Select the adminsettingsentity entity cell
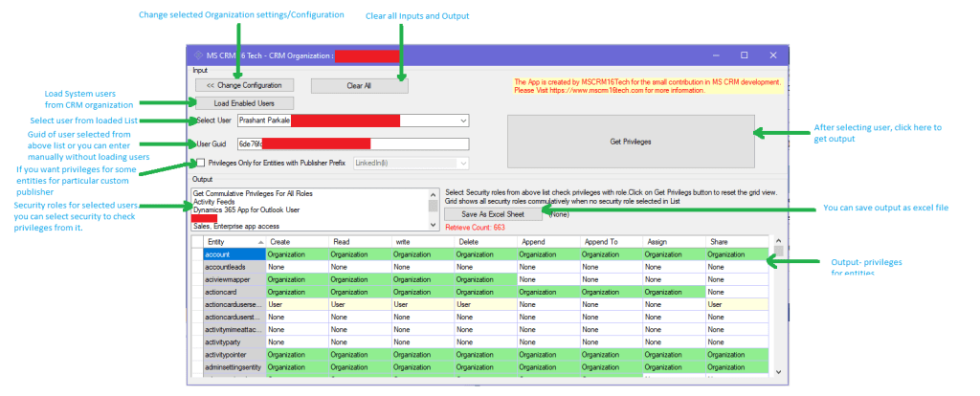 (234, 366)
